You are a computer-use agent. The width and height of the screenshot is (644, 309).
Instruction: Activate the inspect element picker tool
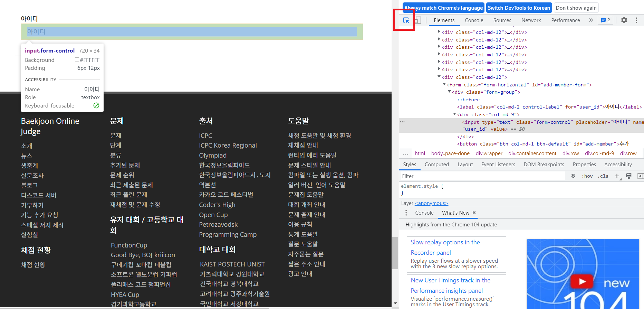click(x=406, y=20)
